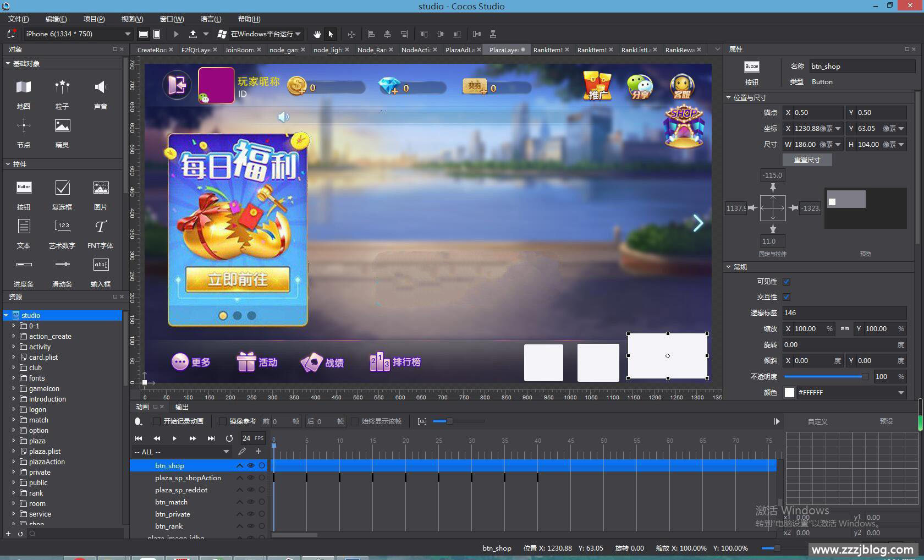Choose the sprite object icon
Viewport: 924px width, 560px height.
pos(62,126)
